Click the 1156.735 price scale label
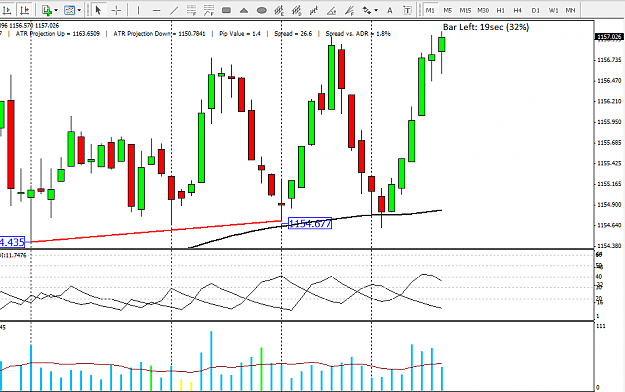 pyautogui.click(x=609, y=60)
